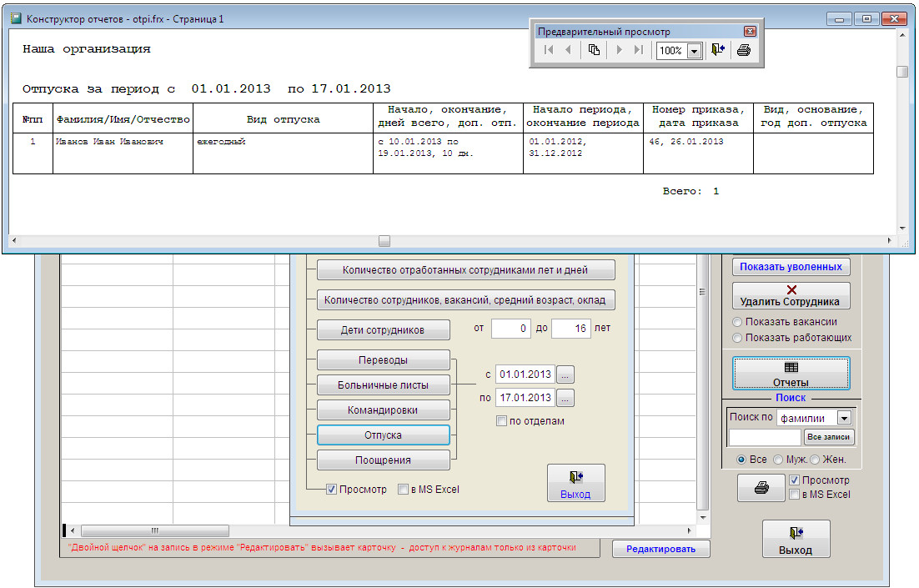Click the Отпуска report button
This screenshot has height=588, width=919.
tap(383, 435)
